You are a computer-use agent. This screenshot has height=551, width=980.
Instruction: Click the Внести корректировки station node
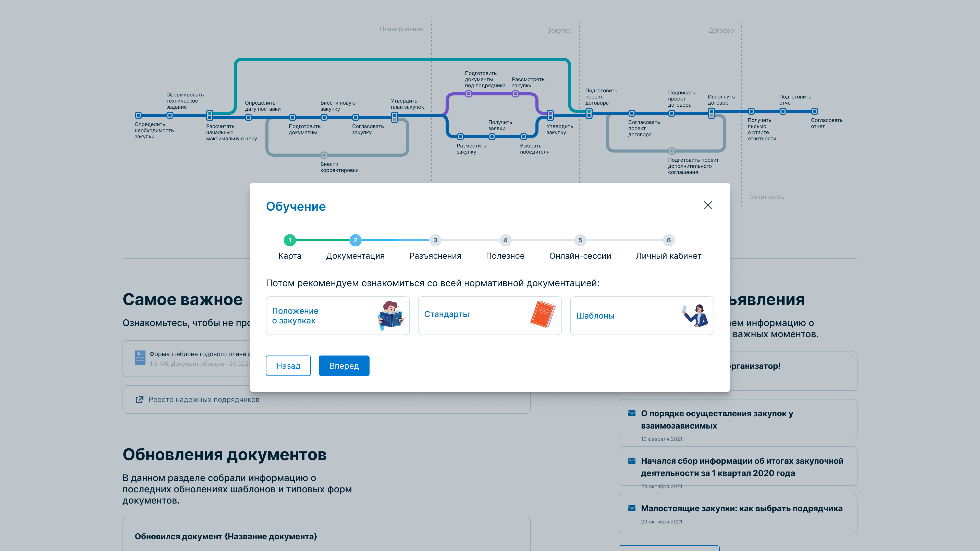(x=324, y=155)
